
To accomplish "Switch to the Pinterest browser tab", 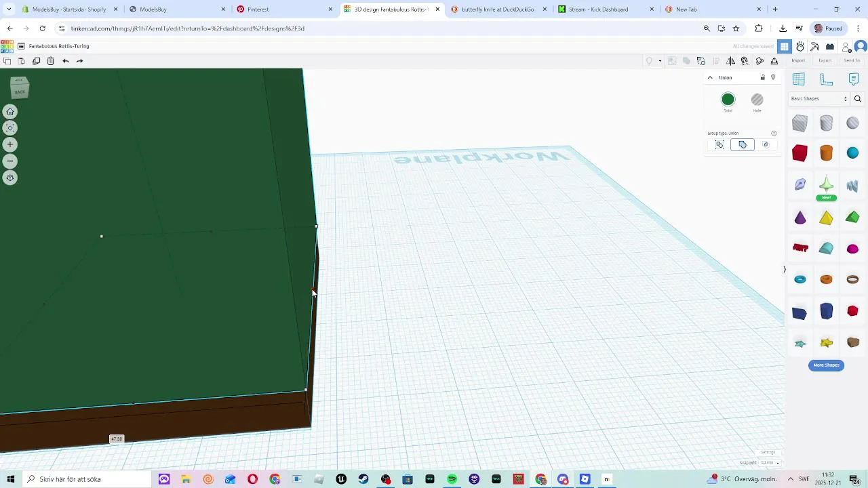I will (285, 9).
